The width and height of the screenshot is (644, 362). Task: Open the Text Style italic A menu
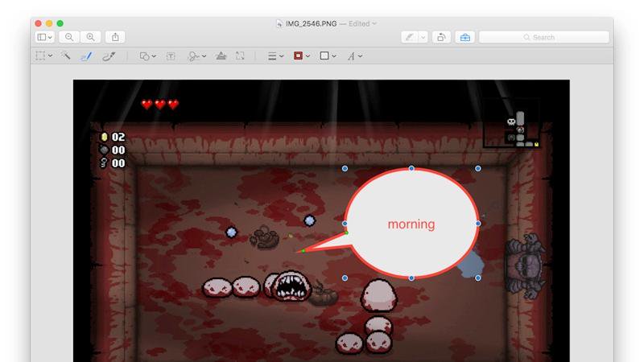(x=354, y=56)
